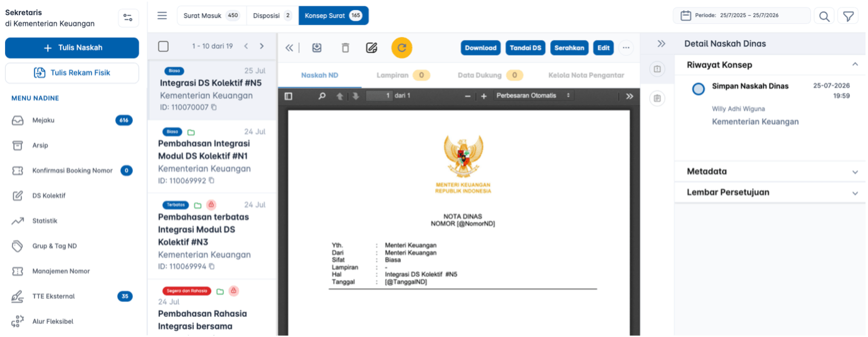This screenshot has height=337, width=868.
Task: Copy ID 110070007 with copy icon
Action: click(214, 108)
